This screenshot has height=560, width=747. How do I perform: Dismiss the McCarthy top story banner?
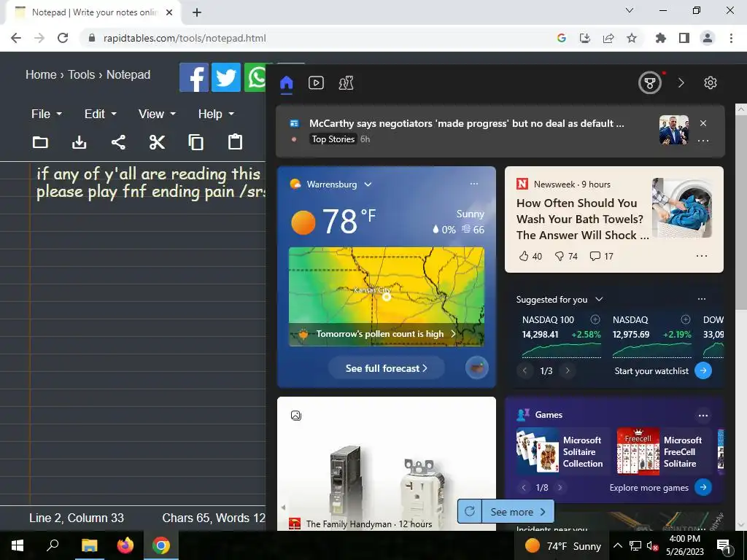pyautogui.click(x=703, y=123)
